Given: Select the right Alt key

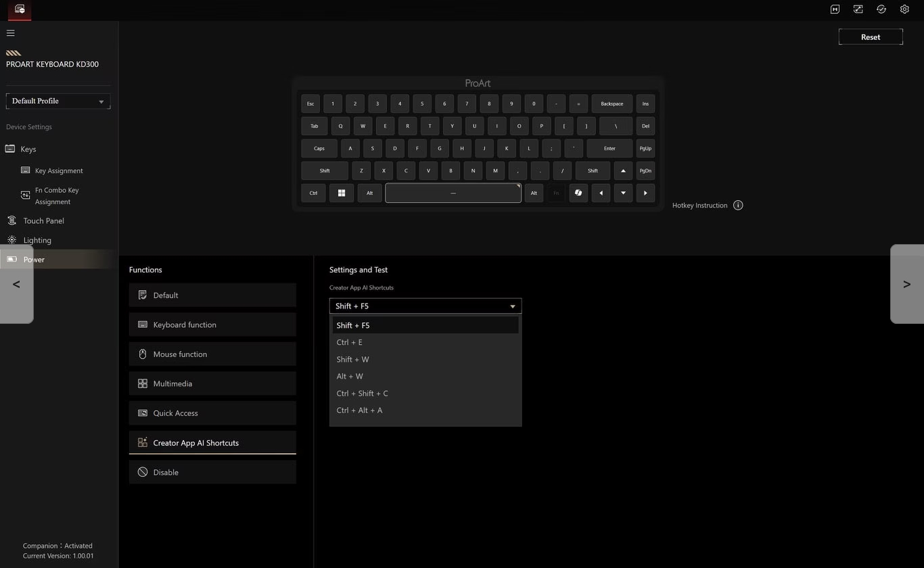Looking at the screenshot, I should pyautogui.click(x=534, y=193).
